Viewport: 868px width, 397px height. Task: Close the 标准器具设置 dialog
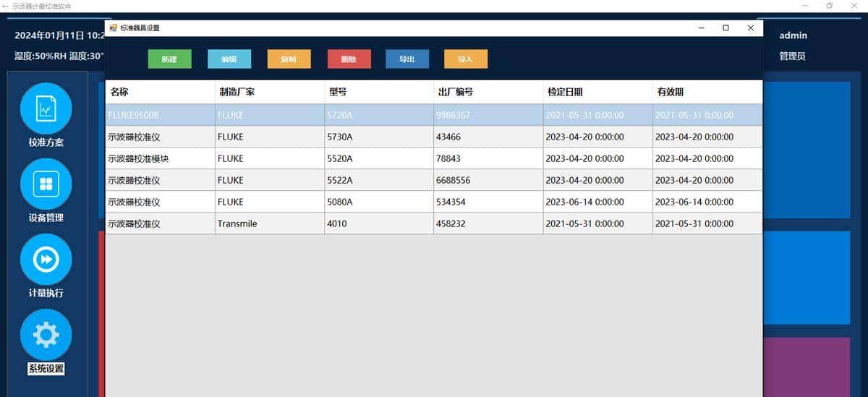(750, 27)
